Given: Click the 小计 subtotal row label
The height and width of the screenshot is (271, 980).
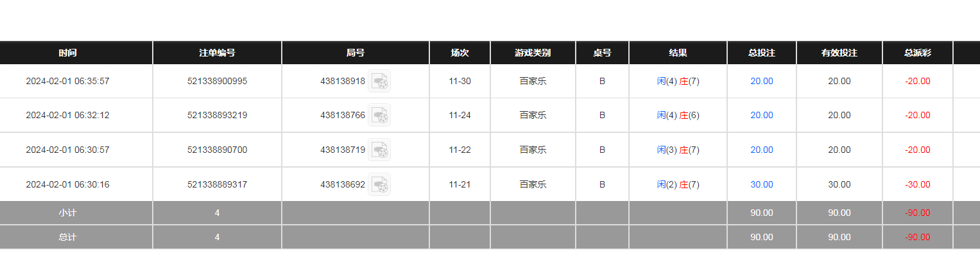Looking at the screenshot, I should coord(67,213).
